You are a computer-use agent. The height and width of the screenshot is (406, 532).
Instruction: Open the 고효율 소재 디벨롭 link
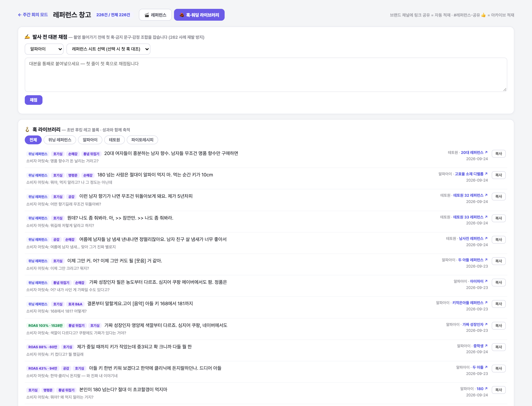[471, 174]
